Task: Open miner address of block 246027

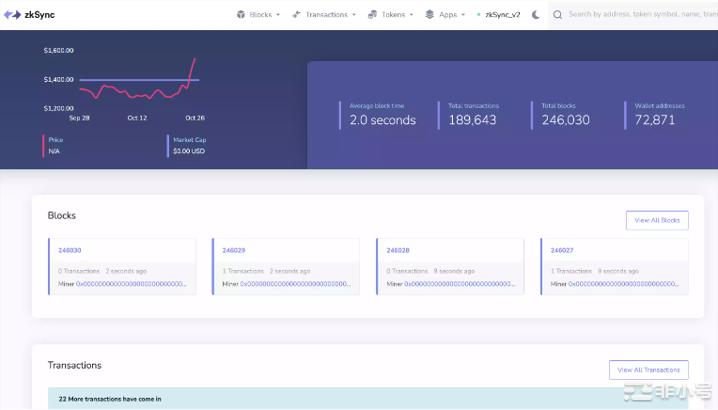Action: pyautogui.click(x=623, y=284)
